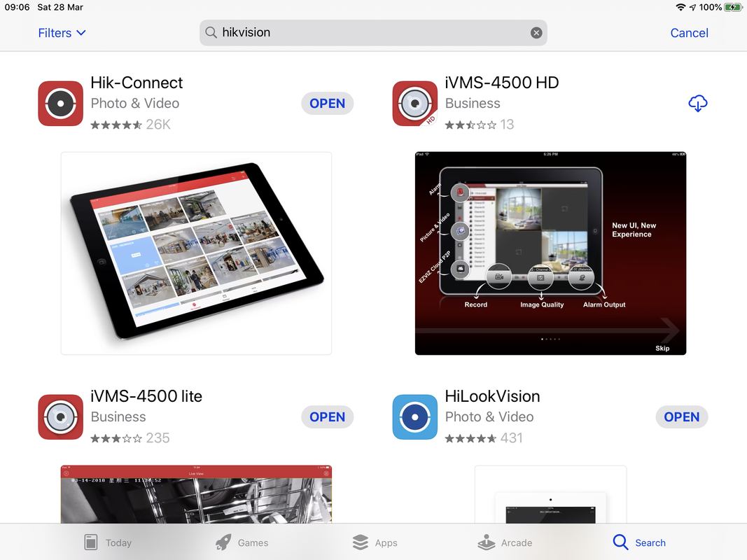Open iVMS-4500 HD app title

[502, 83]
